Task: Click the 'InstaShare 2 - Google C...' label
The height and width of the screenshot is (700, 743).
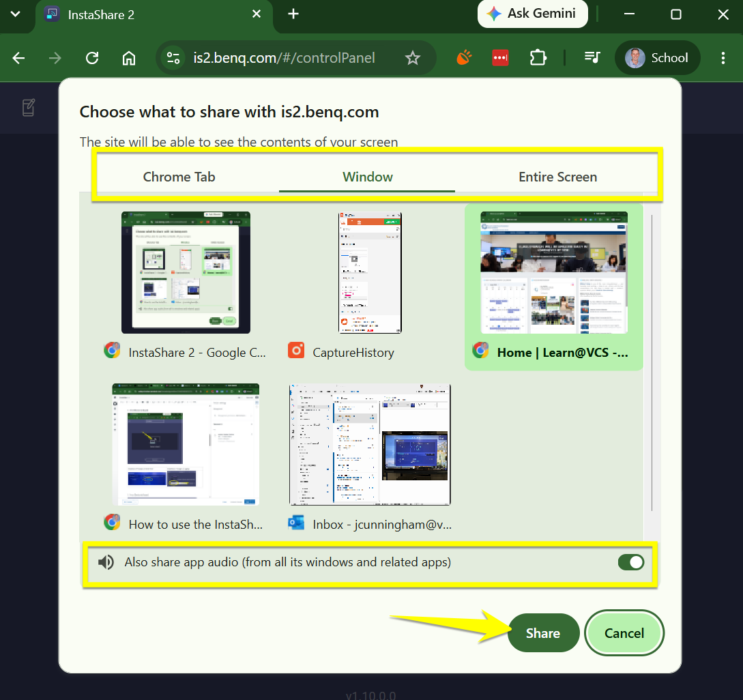Action: pyautogui.click(x=197, y=353)
